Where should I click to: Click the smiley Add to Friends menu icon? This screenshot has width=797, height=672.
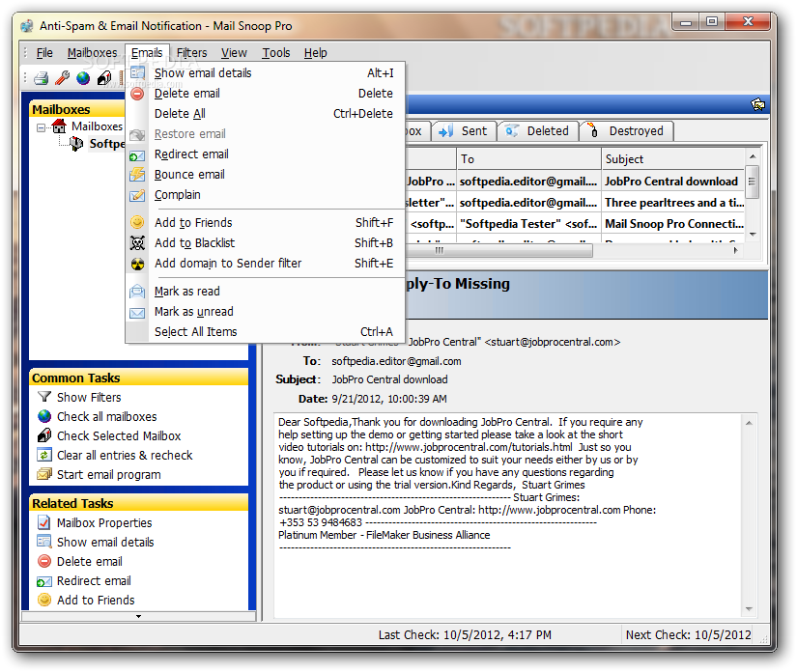tap(137, 222)
